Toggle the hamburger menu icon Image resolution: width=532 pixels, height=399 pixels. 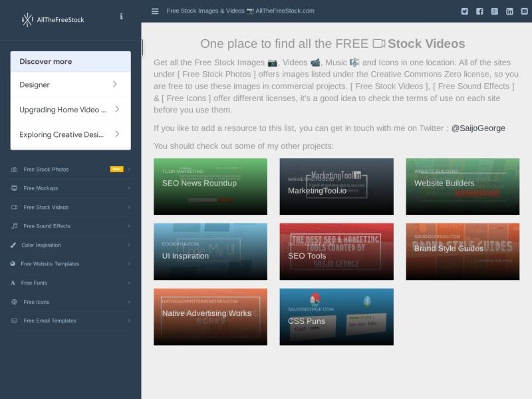click(x=155, y=11)
